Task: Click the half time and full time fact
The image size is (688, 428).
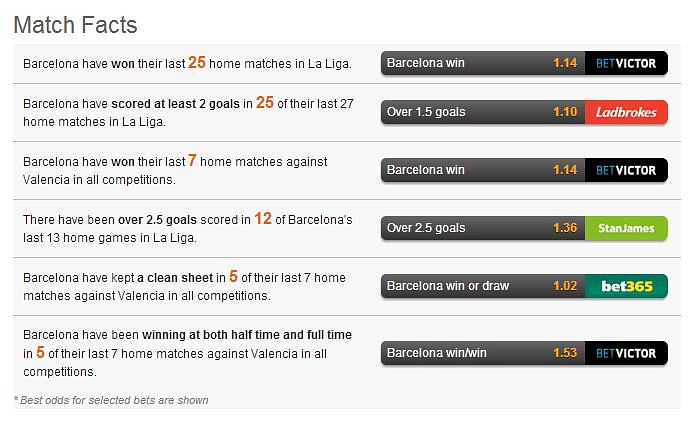Action: (x=187, y=353)
